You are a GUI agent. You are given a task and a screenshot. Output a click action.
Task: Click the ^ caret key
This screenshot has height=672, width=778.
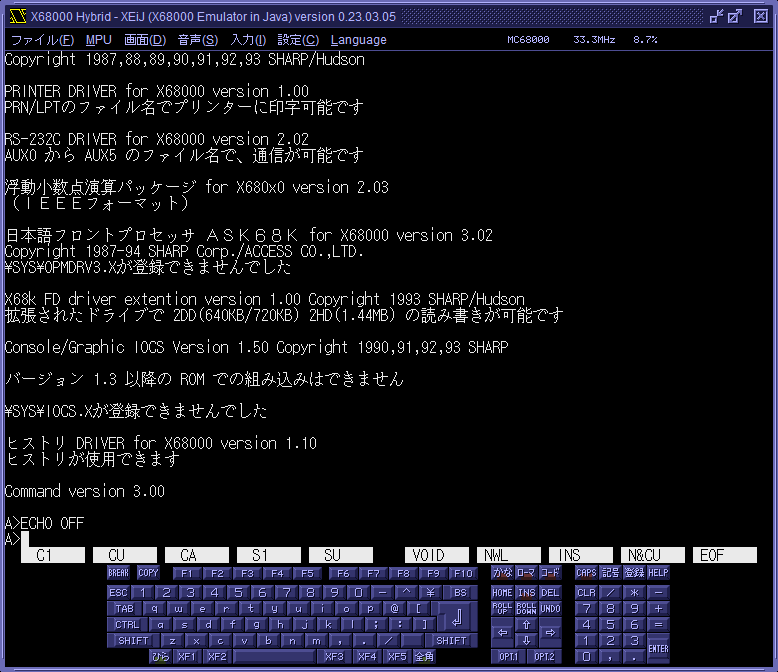point(406,593)
